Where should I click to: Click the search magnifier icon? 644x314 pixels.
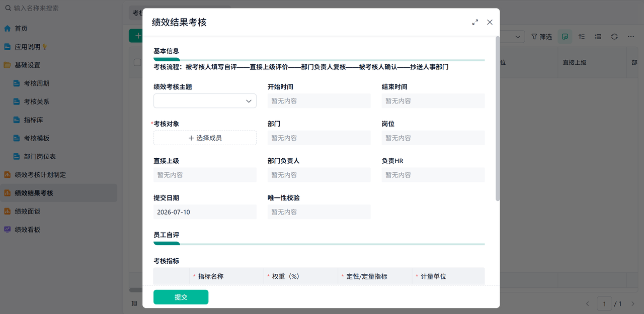[x=8, y=8]
